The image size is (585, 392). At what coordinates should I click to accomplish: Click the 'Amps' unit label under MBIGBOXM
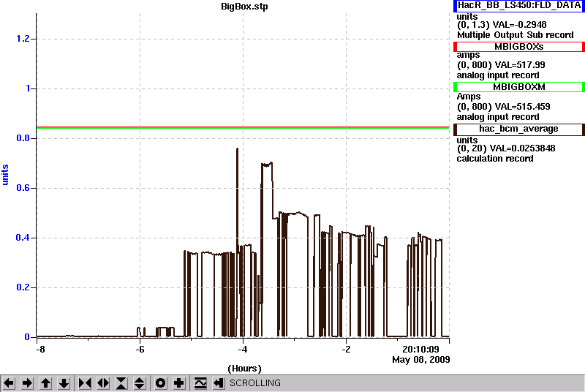tap(469, 97)
